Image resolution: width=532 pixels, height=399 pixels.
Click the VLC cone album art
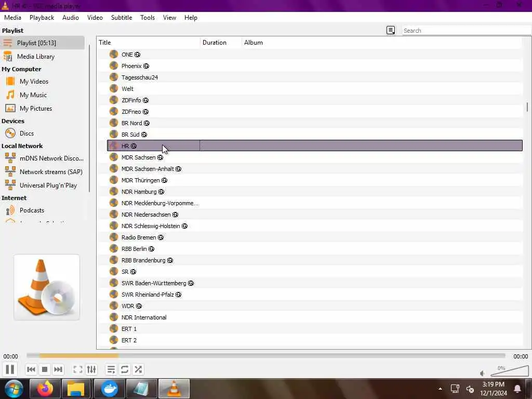pyautogui.click(x=47, y=287)
